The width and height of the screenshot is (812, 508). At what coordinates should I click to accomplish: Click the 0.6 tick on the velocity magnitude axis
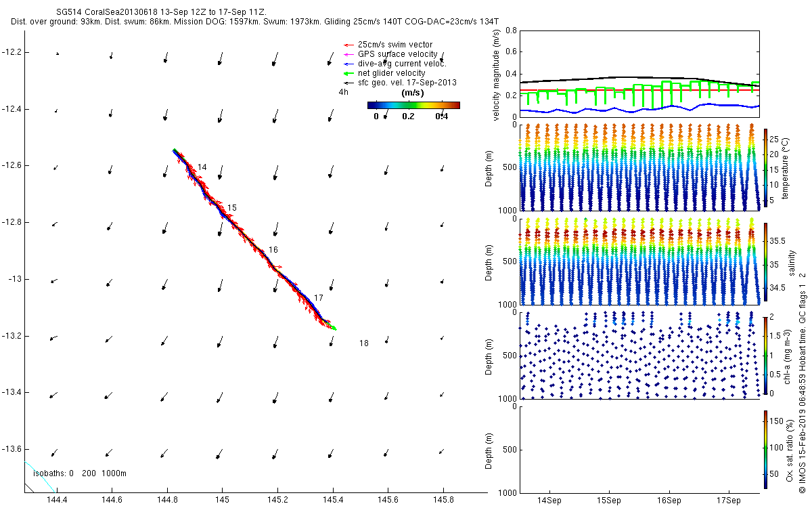511,51
